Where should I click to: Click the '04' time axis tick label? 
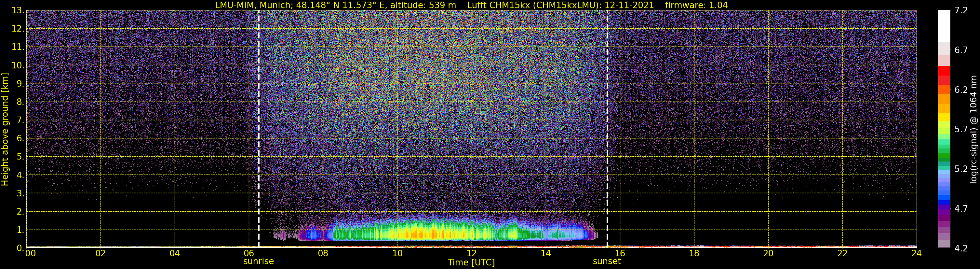175,253
